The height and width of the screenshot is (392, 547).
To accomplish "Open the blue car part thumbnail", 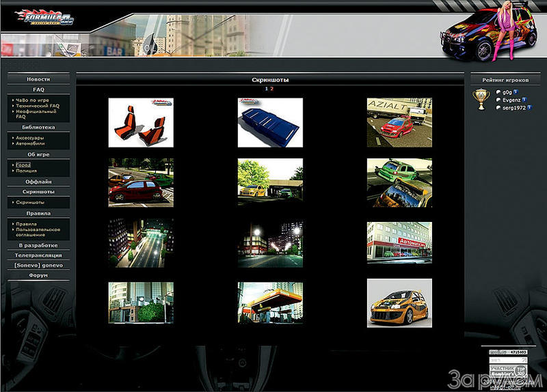I will 270,122.
